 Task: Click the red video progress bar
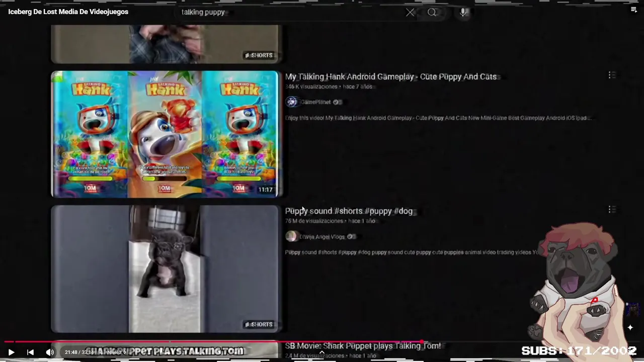click(213, 342)
